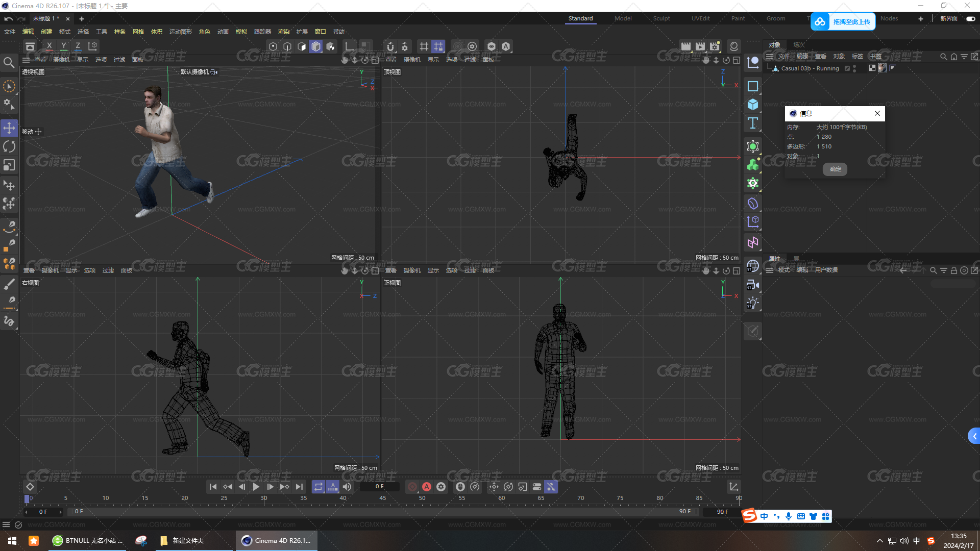The image size is (980, 551).
Task: Toggle Z axis lock
Action: [78, 46]
